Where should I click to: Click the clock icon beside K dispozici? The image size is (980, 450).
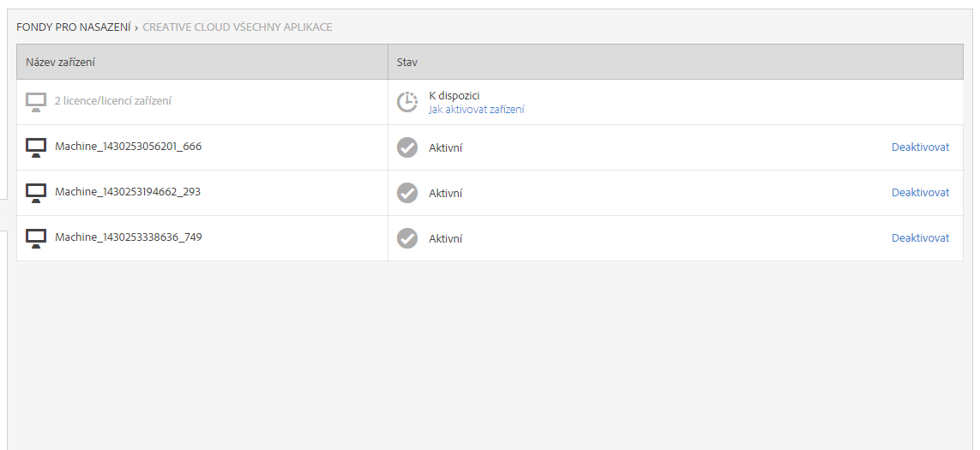point(407,102)
